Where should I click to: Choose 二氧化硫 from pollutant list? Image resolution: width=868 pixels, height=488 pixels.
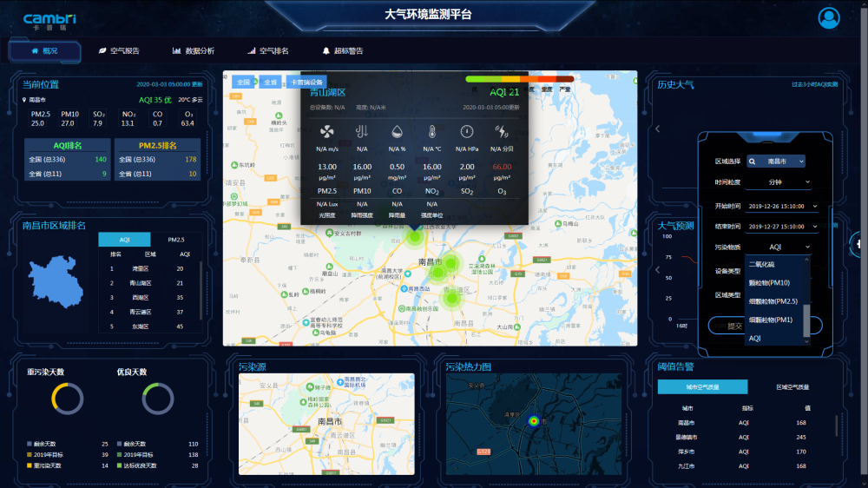pyautogui.click(x=774, y=265)
